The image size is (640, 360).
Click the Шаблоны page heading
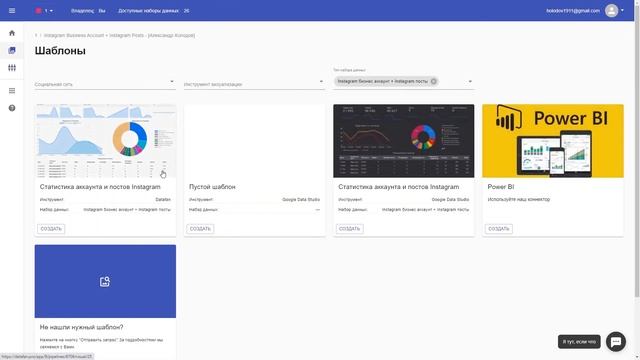(60, 51)
